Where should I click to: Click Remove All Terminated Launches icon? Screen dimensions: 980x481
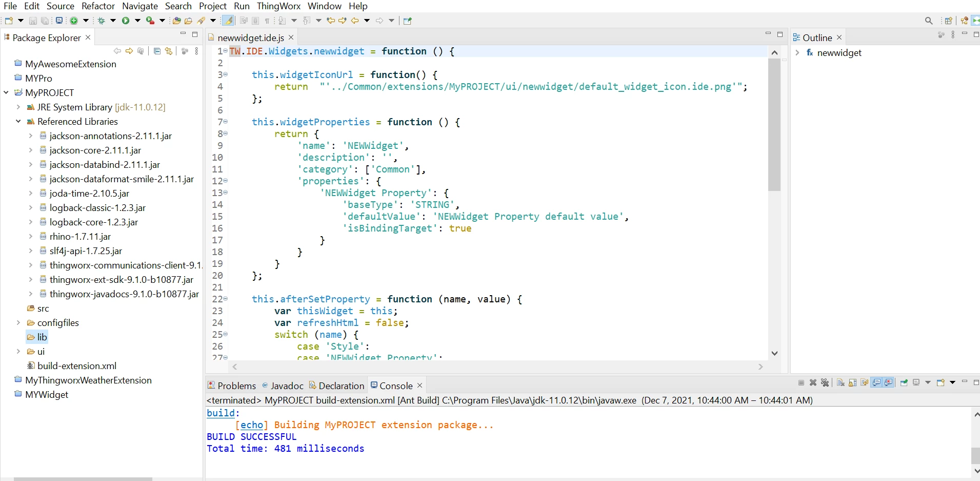pyautogui.click(x=825, y=382)
